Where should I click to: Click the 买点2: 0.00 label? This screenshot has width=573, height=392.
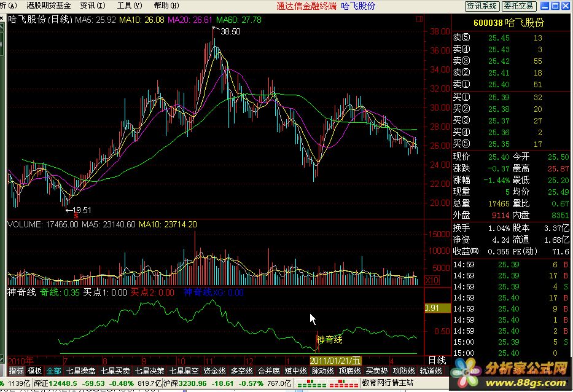[152, 292]
